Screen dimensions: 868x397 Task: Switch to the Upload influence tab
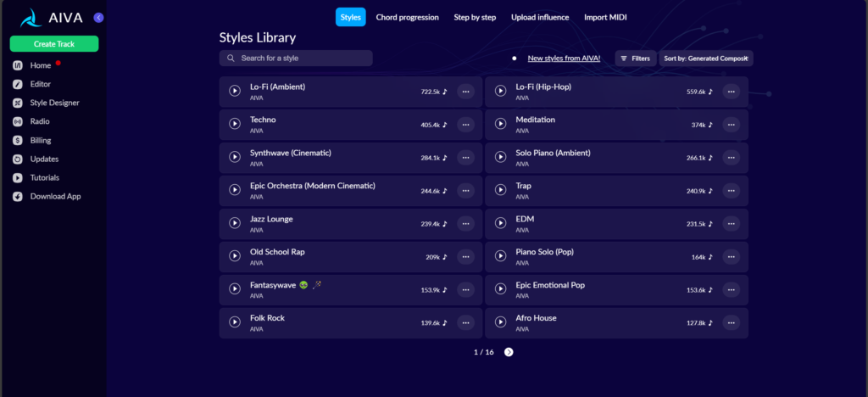coord(540,17)
